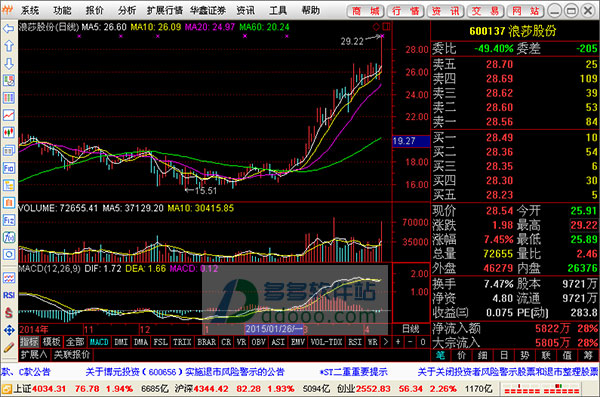
Task: Click the F10 info icon in sidebar
Action: pyautogui.click(x=8, y=168)
